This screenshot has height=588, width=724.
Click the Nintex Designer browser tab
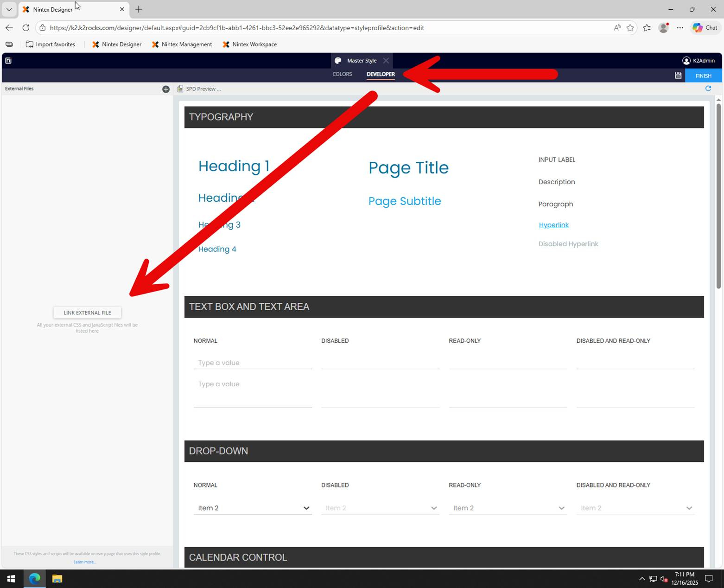(74, 9)
